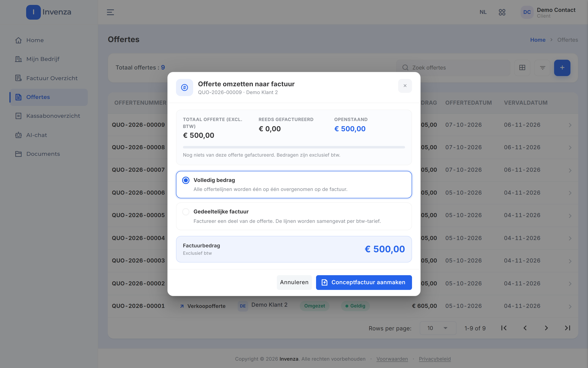Click the convert icon in dialog header

click(x=184, y=87)
